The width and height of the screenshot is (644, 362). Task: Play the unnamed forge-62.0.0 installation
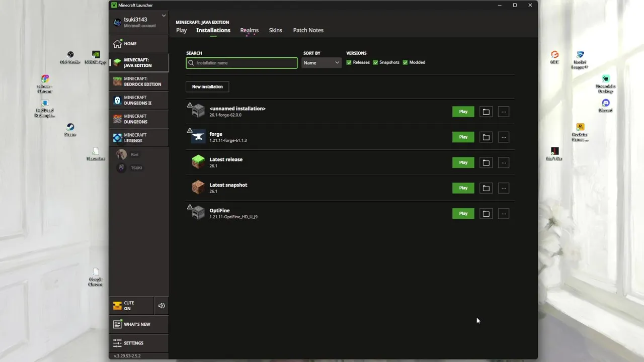point(463,112)
